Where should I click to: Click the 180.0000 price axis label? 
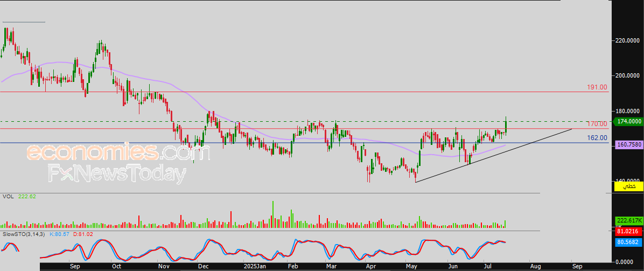(x=627, y=111)
